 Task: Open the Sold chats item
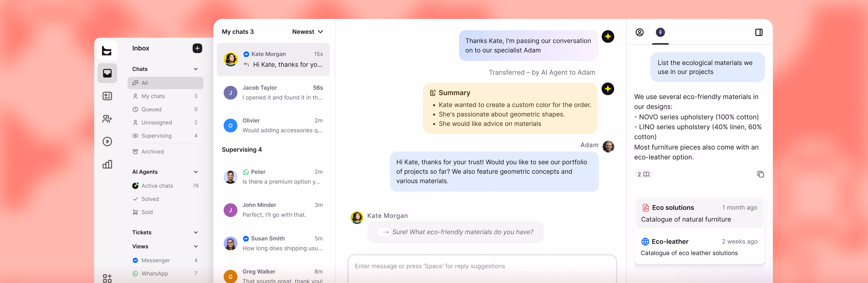[x=166, y=212]
